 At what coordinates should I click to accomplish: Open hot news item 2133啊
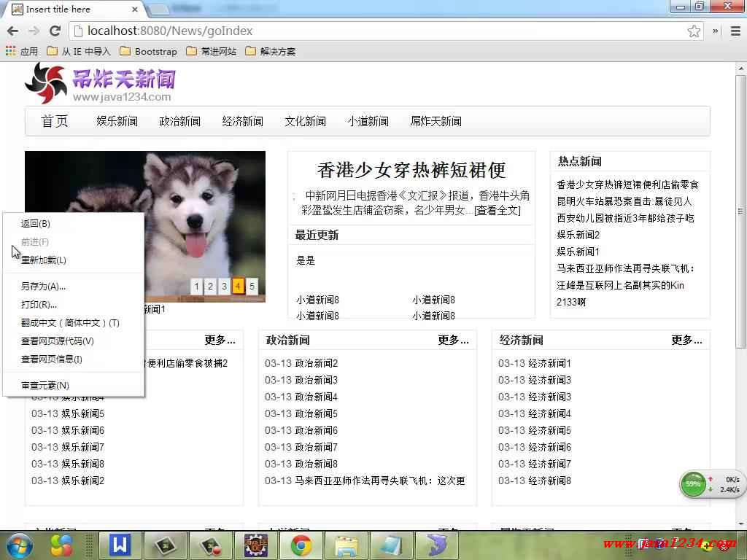coord(570,302)
